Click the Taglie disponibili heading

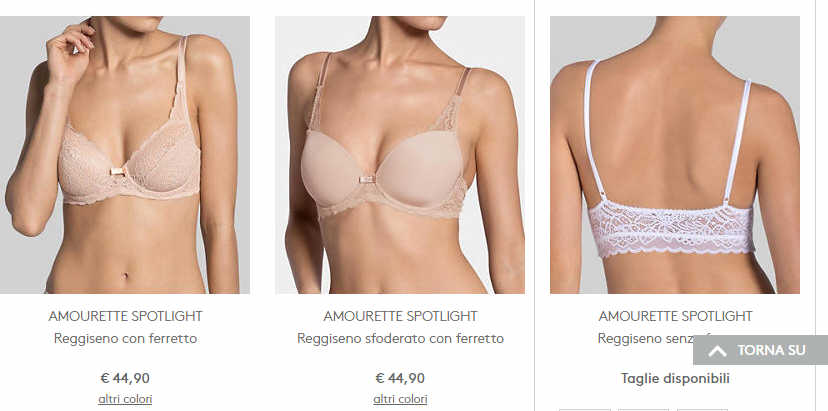tap(675, 378)
